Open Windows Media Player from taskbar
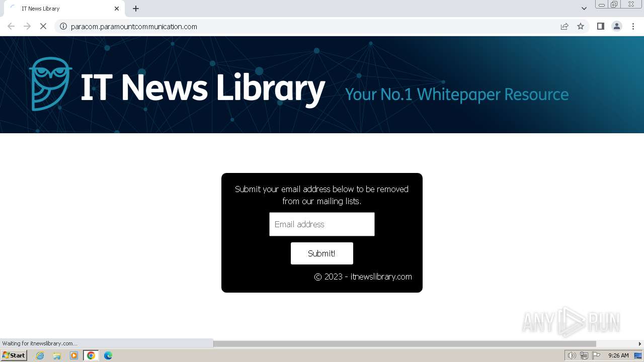 coord(74,355)
